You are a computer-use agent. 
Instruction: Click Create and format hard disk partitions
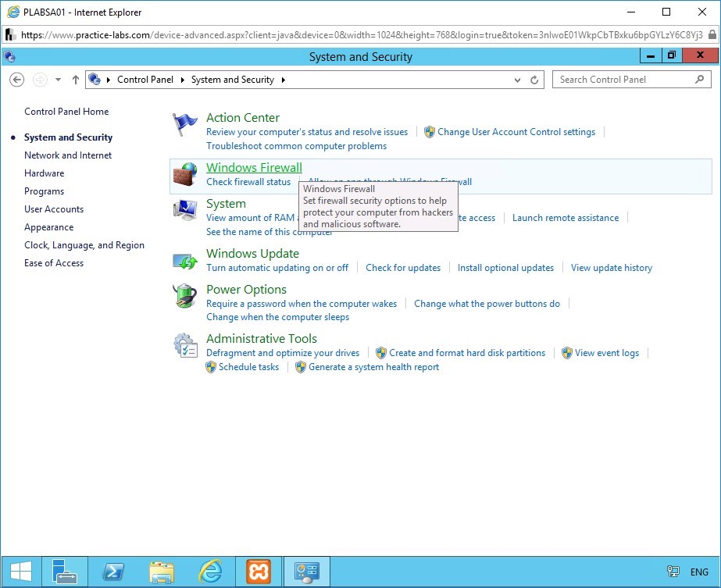point(467,353)
